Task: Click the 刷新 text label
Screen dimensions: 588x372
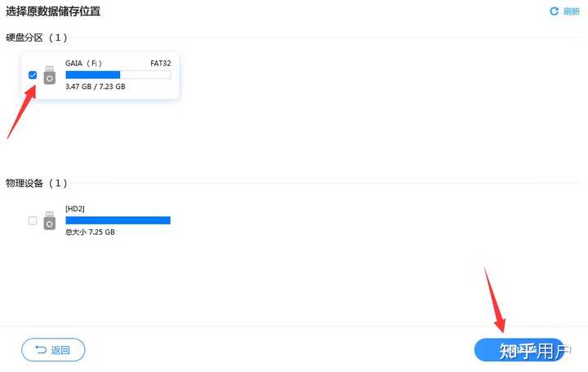Action: (571, 11)
